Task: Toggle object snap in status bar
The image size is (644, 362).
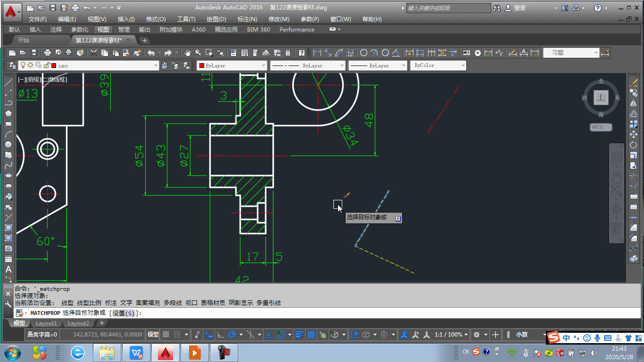Action: click(281, 335)
